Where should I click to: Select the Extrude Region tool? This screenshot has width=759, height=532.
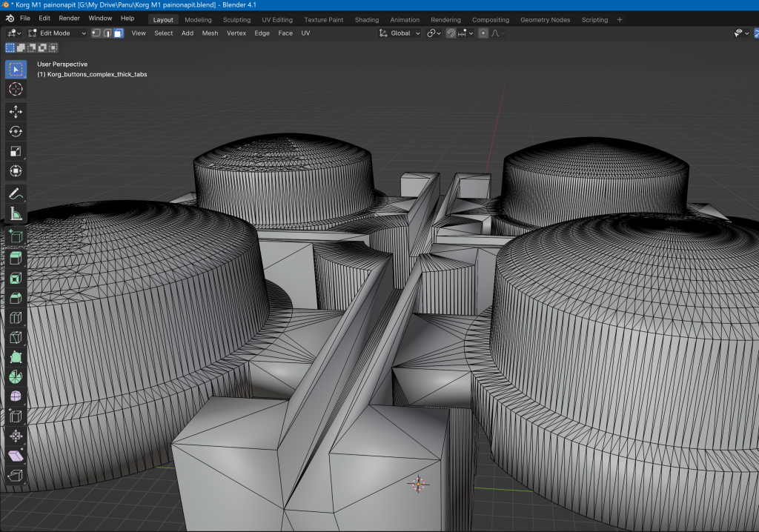pyautogui.click(x=16, y=259)
